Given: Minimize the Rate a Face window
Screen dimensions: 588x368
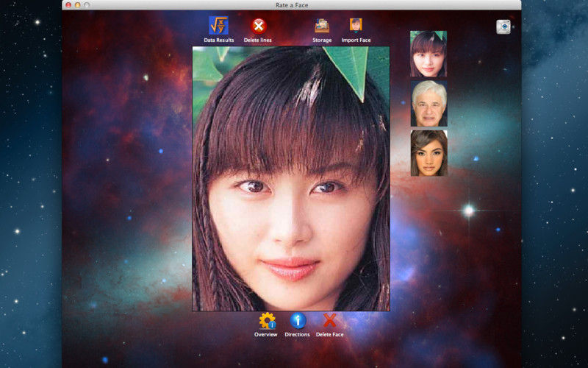Looking at the screenshot, I should pyautogui.click(x=78, y=5).
